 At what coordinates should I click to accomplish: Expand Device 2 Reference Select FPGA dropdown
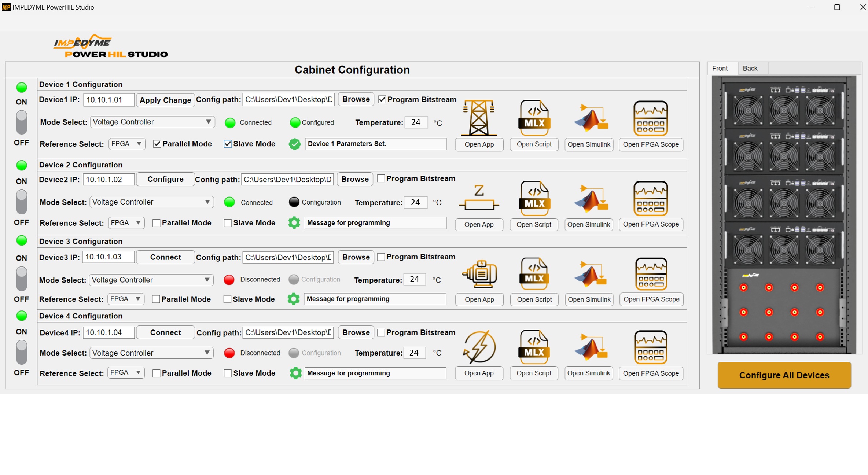tap(126, 223)
